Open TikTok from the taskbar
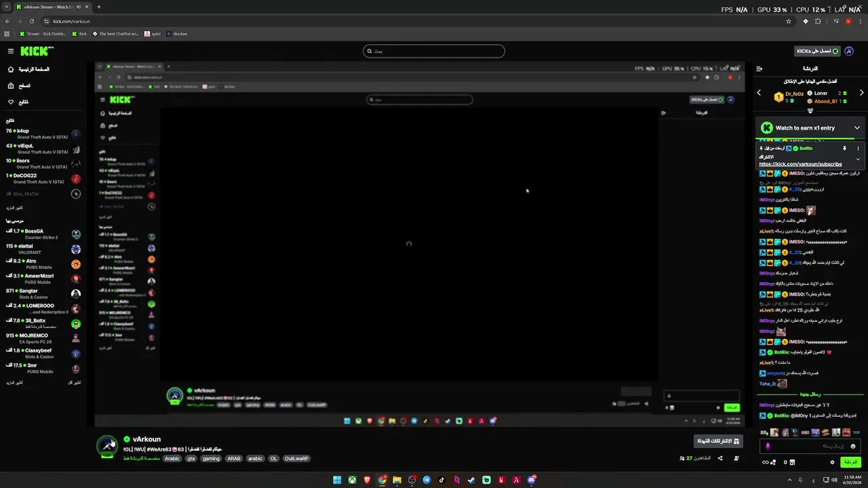This screenshot has height=488, width=868. coord(441,480)
